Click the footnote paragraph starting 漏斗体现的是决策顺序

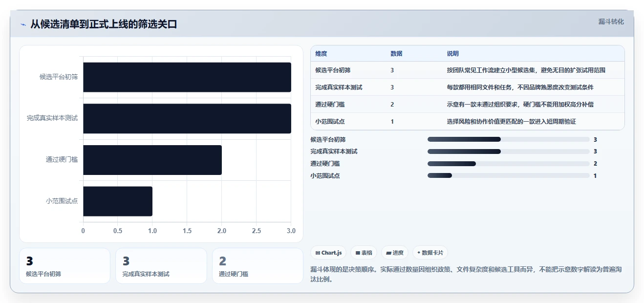pyautogui.click(x=466, y=275)
